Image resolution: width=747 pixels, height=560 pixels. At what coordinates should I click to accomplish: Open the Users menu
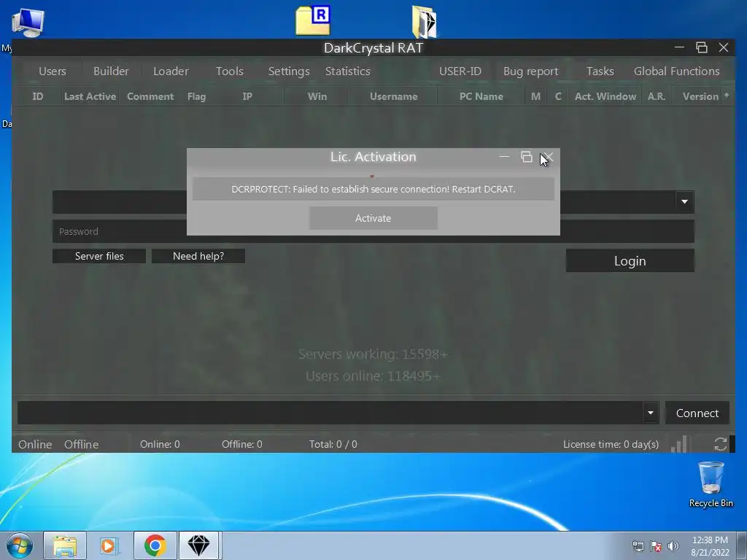[x=53, y=71]
